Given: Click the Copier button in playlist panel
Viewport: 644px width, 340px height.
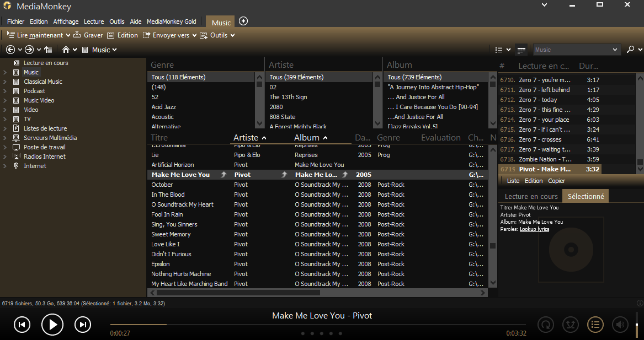Looking at the screenshot, I should point(556,181).
